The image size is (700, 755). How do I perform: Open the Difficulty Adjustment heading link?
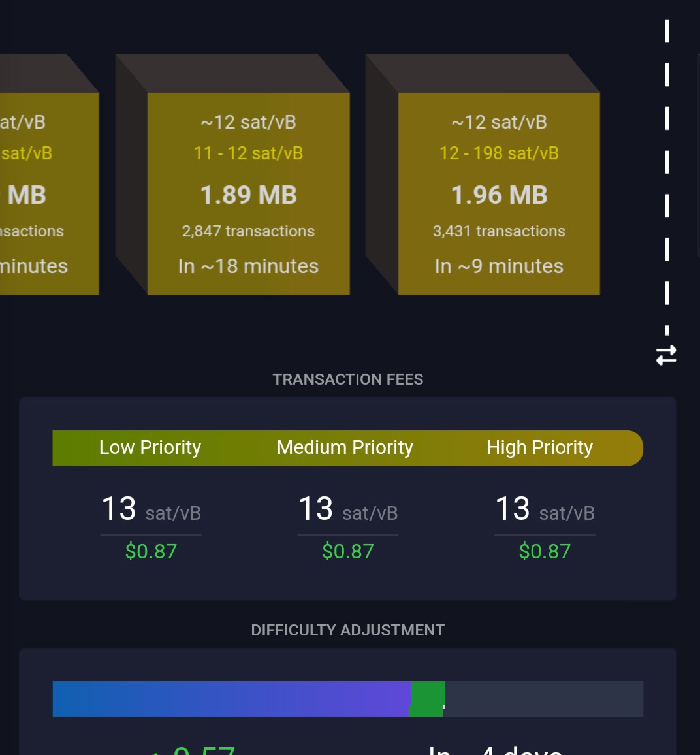pos(347,630)
